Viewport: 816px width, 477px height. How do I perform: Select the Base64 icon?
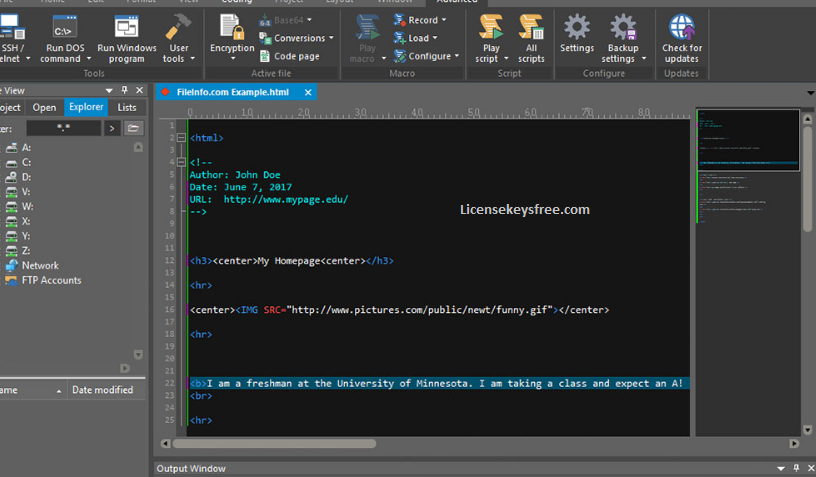click(x=265, y=20)
